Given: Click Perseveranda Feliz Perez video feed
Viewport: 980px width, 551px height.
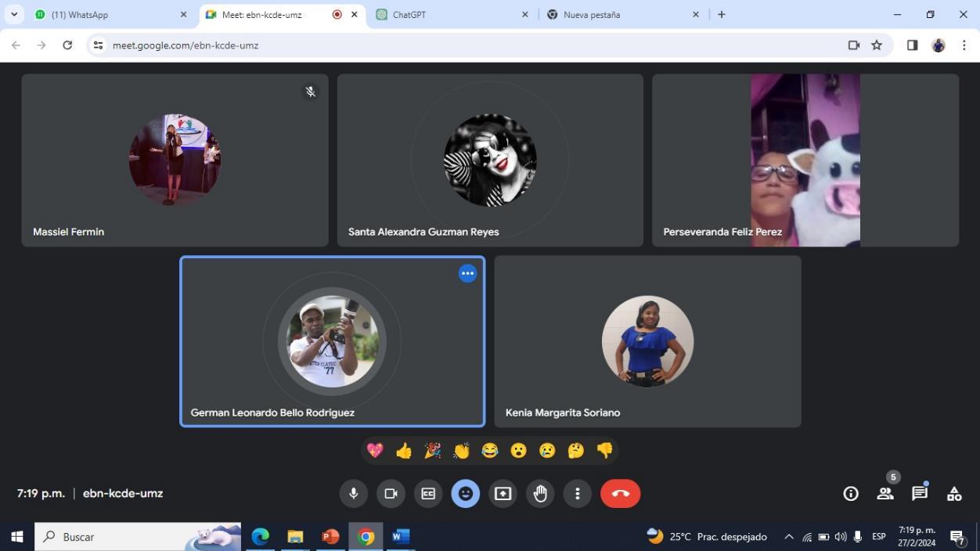Looking at the screenshot, I should 805,160.
